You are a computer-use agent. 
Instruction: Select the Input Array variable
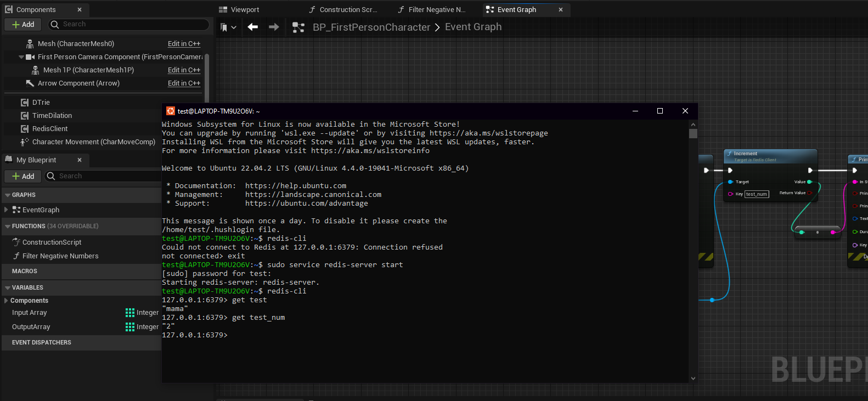tap(30, 313)
